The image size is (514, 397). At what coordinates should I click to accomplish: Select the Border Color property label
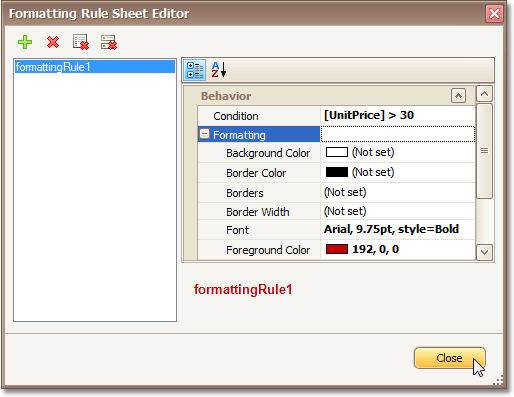pos(256,173)
